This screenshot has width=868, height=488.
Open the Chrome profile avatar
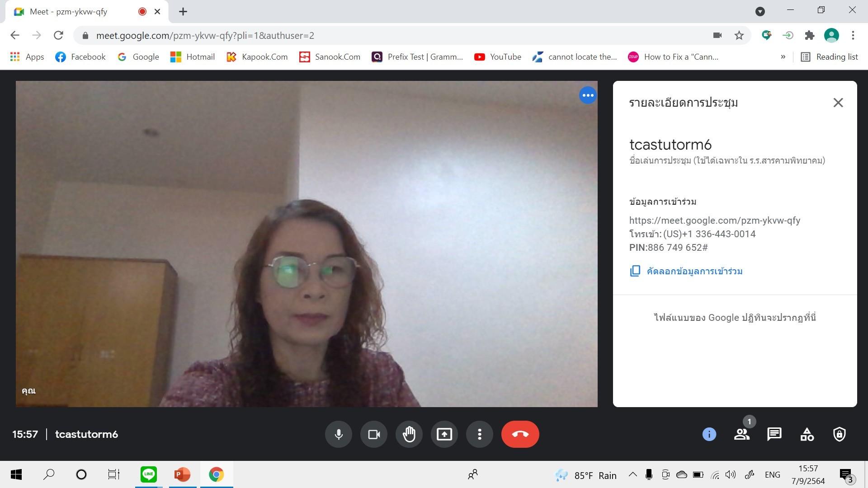831,35
